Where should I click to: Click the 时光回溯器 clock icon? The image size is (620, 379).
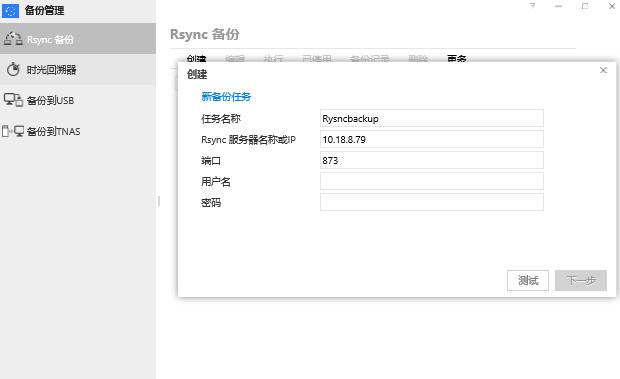[x=13, y=70]
